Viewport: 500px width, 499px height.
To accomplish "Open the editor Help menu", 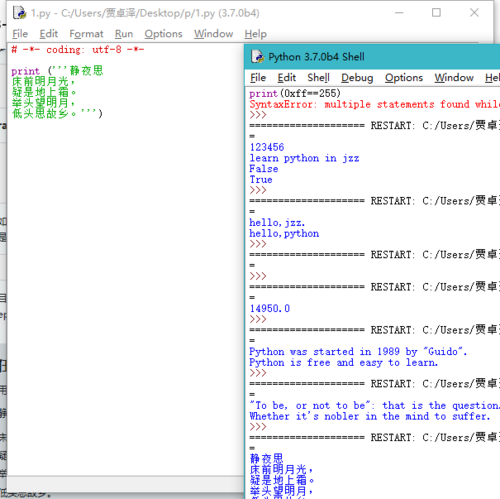I will point(256,34).
